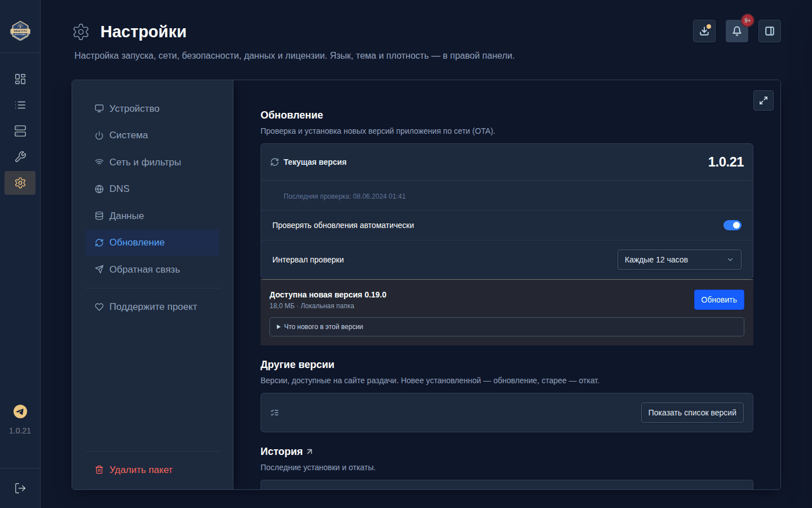812x508 pixels.
Task: Open the Устройство settings section
Action: [152, 108]
